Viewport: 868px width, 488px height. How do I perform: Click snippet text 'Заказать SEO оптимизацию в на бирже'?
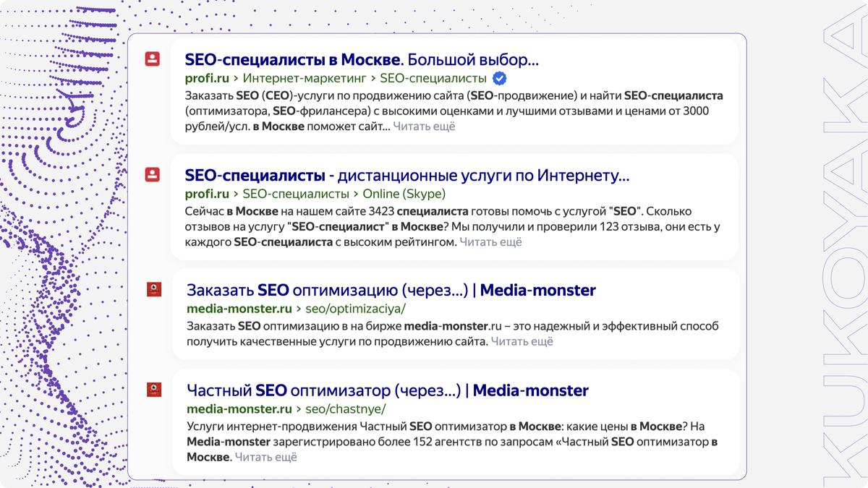tap(294, 326)
